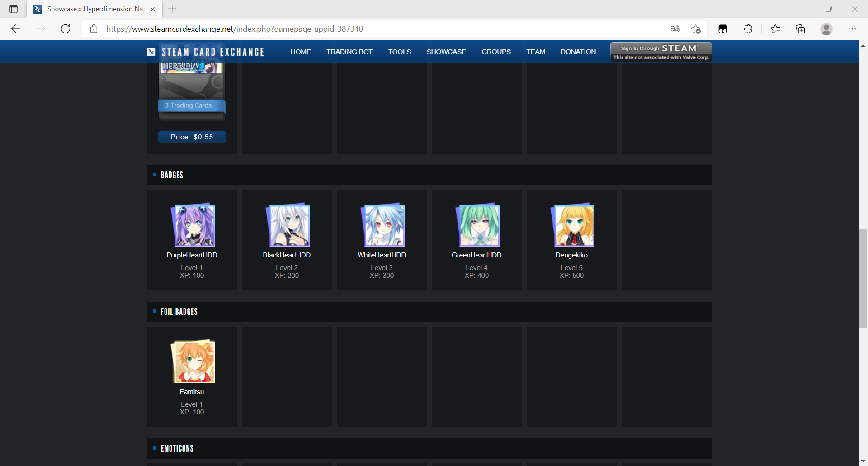Open the HOME menu item
Image resolution: width=868 pixels, height=466 pixels.
click(301, 52)
